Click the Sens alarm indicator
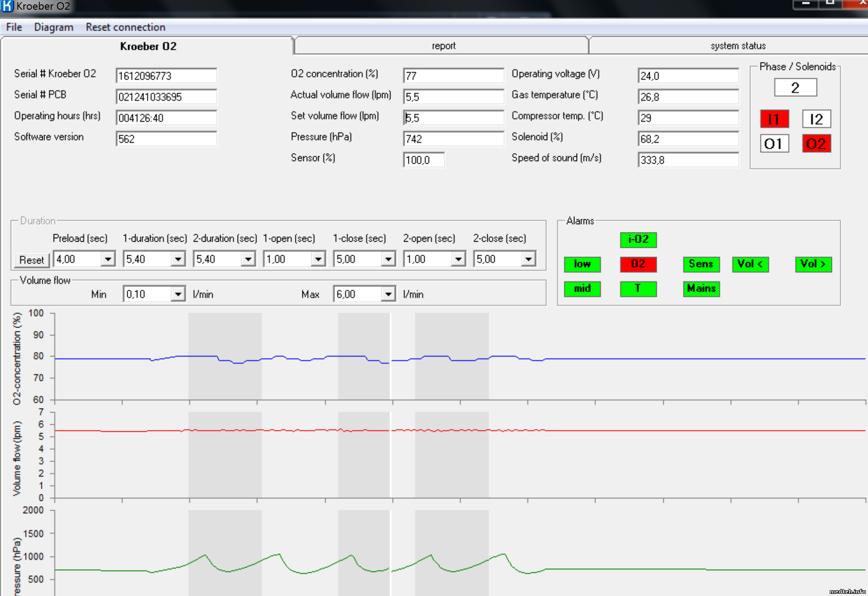The height and width of the screenshot is (596, 868). click(701, 264)
